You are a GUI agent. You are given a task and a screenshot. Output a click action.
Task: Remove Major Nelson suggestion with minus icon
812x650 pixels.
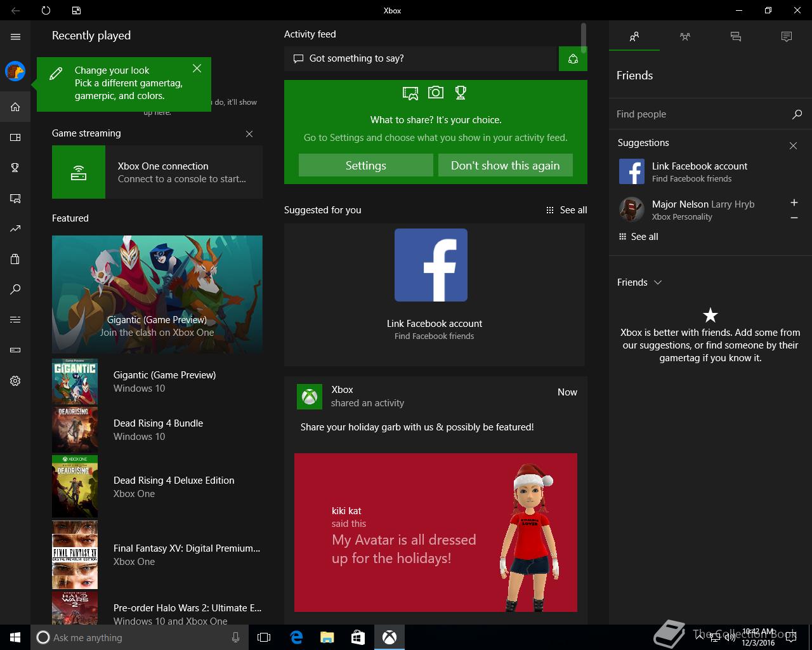(x=794, y=218)
